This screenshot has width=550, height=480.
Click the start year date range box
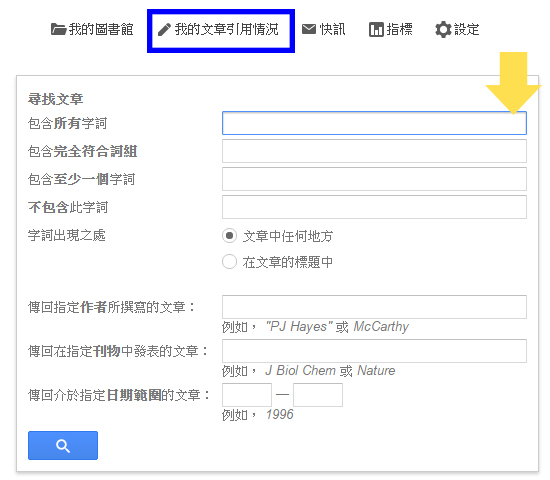pos(247,395)
